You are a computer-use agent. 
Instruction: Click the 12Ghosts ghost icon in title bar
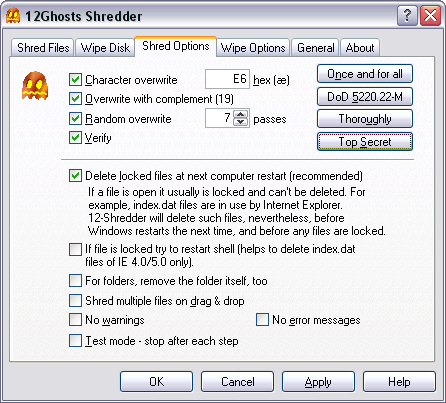[x=13, y=16]
